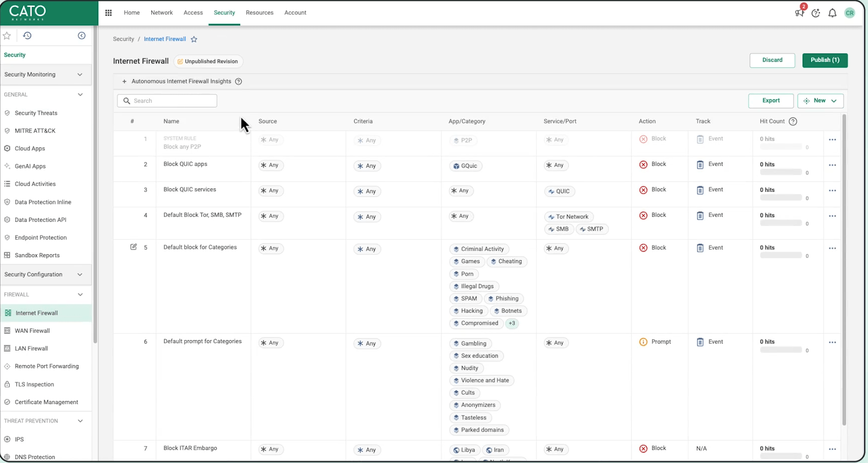The image size is (868, 463).
Task: Click the history clock icon in sidebar
Action: tap(27, 36)
